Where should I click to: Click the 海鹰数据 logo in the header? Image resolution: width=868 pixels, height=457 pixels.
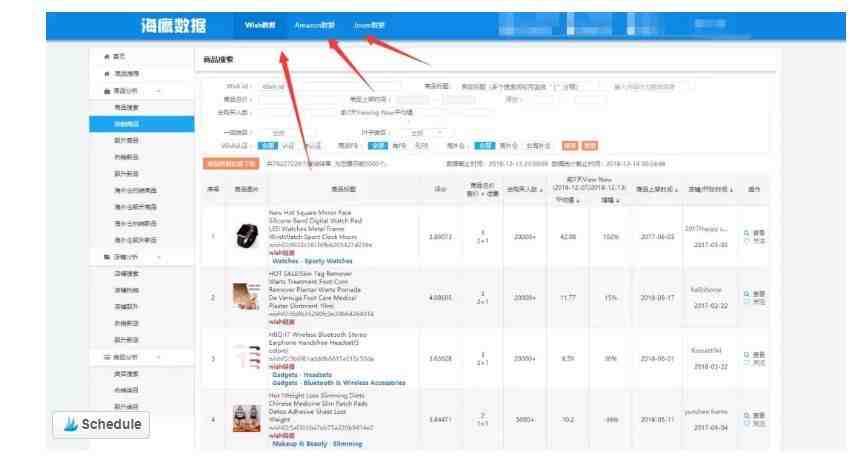coord(173,25)
